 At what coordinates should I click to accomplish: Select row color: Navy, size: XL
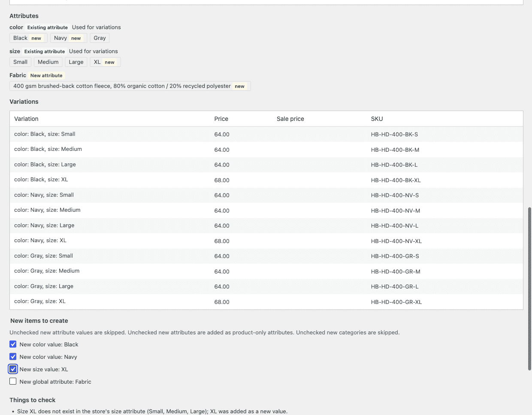coord(266,241)
